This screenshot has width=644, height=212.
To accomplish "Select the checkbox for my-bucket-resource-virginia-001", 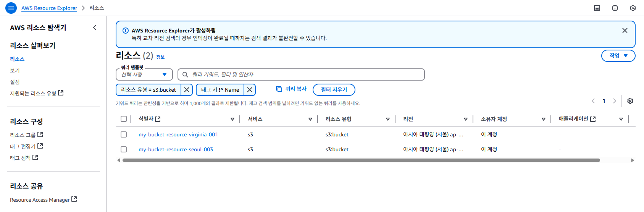I will point(124,134).
